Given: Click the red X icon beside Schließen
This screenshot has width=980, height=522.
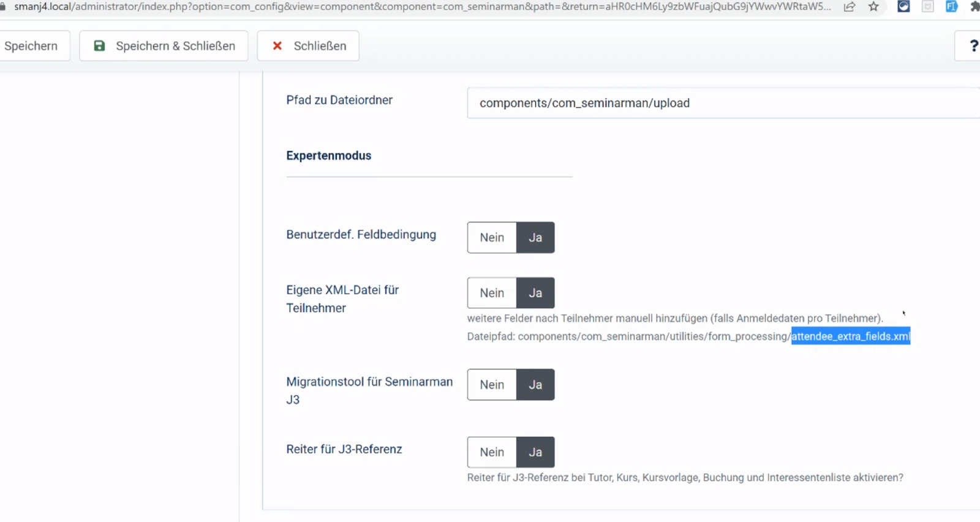Looking at the screenshot, I should pos(277,46).
